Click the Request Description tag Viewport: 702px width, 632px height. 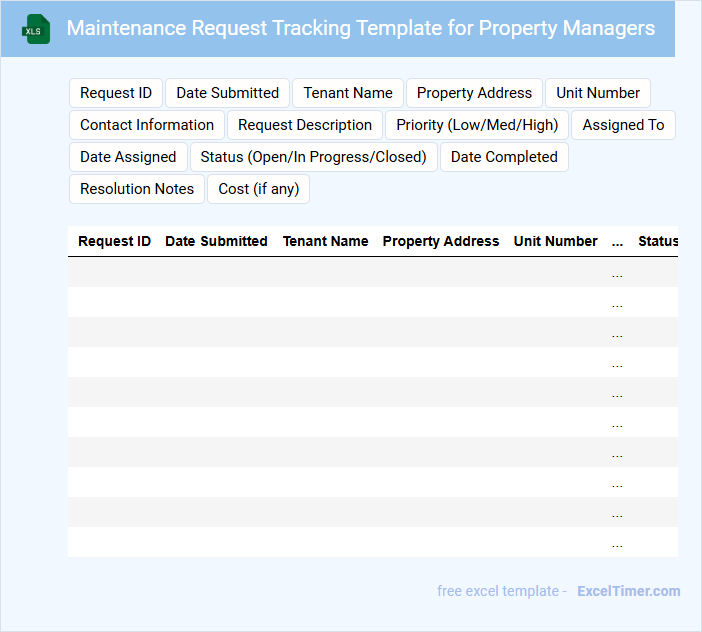pyautogui.click(x=305, y=125)
